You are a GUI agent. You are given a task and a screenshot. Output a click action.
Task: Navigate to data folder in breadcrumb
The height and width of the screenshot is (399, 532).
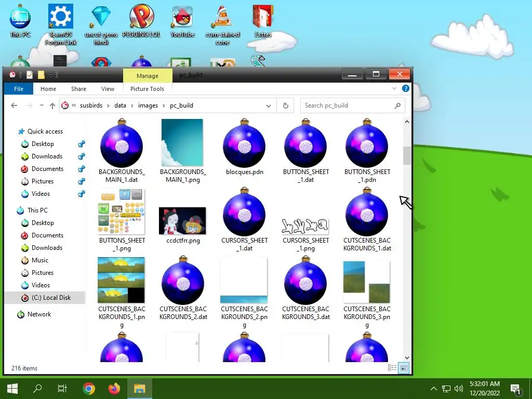tap(120, 105)
